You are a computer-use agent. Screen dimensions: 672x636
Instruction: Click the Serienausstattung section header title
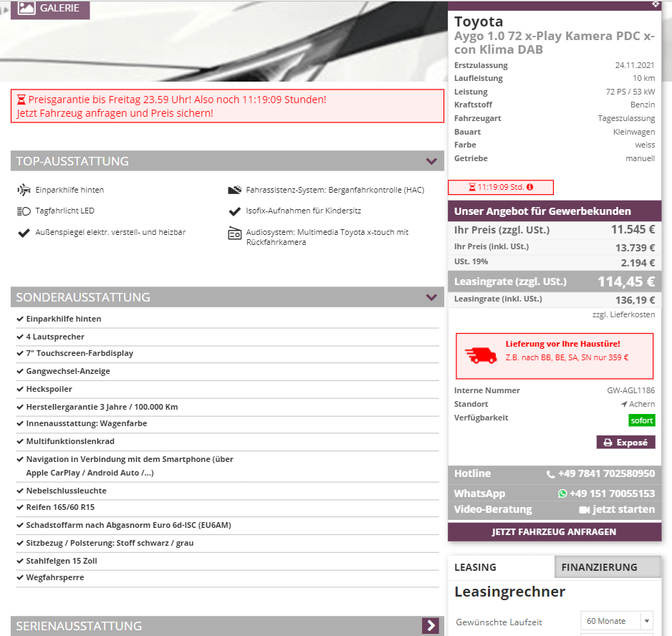[x=79, y=626]
